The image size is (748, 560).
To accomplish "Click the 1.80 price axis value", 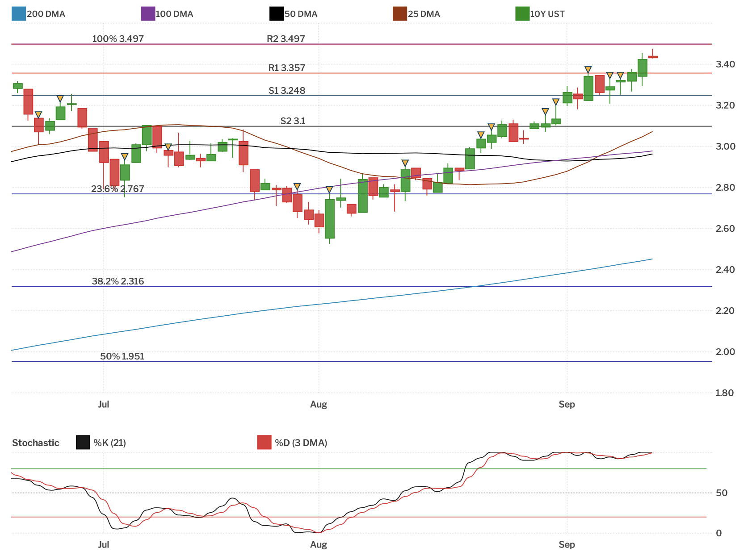I will [x=725, y=393].
